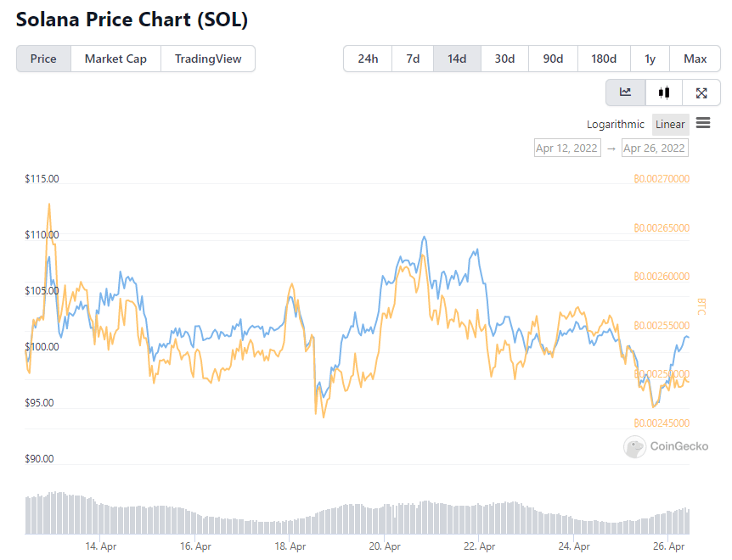Click the end date field Apr 26, 2022
The image size is (732, 560).
(654, 148)
